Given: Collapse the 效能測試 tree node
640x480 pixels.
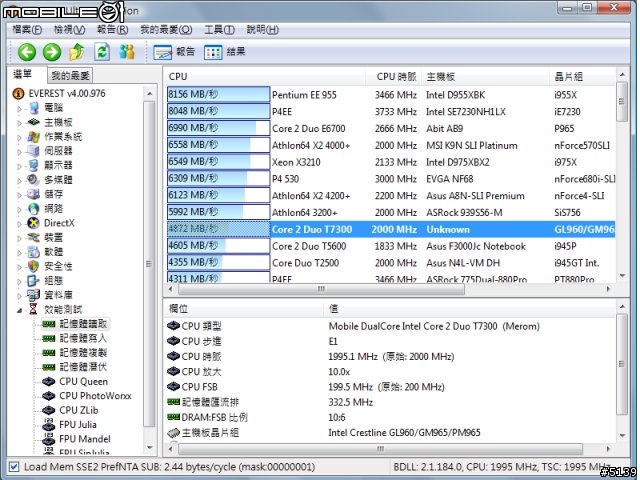Looking at the screenshot, I should [x=19, y=310].
